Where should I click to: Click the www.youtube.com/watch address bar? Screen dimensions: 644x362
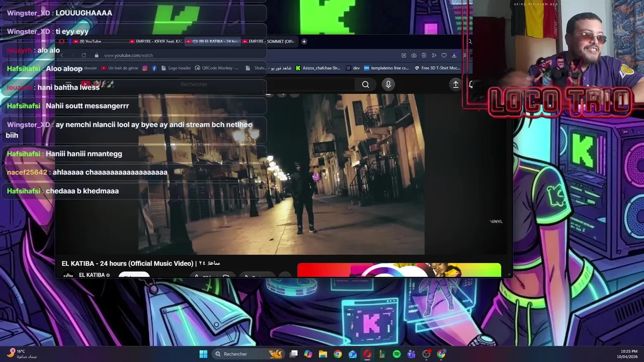pyautogui.click(x=128, y=55)
